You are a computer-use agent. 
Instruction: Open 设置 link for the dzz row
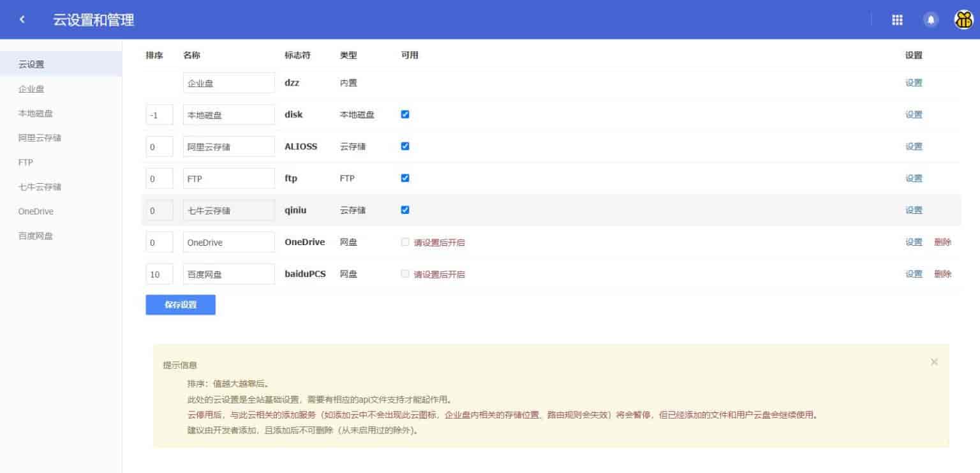pos(914,82)
